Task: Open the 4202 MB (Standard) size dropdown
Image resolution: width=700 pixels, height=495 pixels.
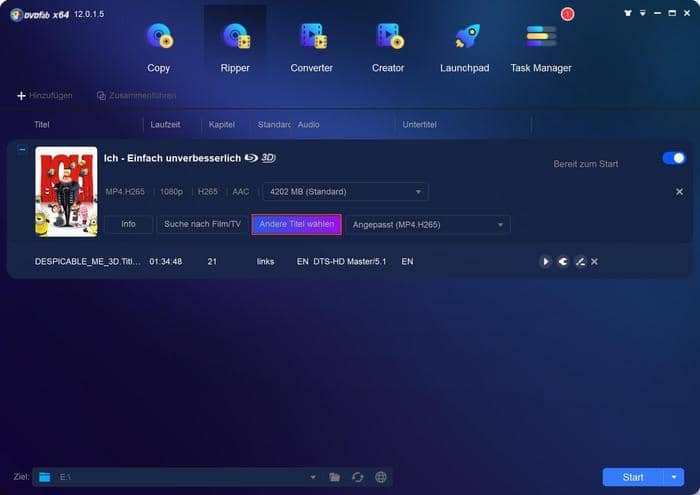Action: (x=346, y=192)
